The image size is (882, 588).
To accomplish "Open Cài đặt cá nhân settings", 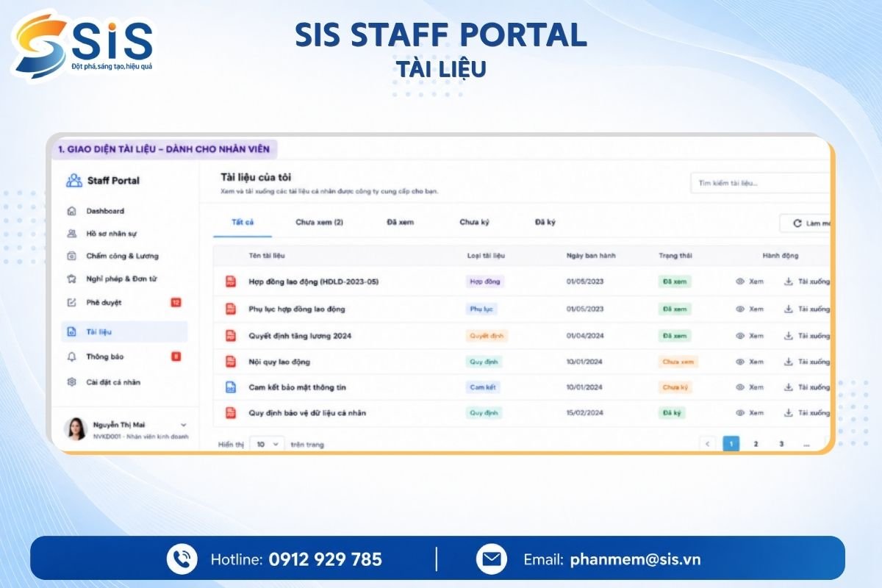I will click(x=113, y=382).
